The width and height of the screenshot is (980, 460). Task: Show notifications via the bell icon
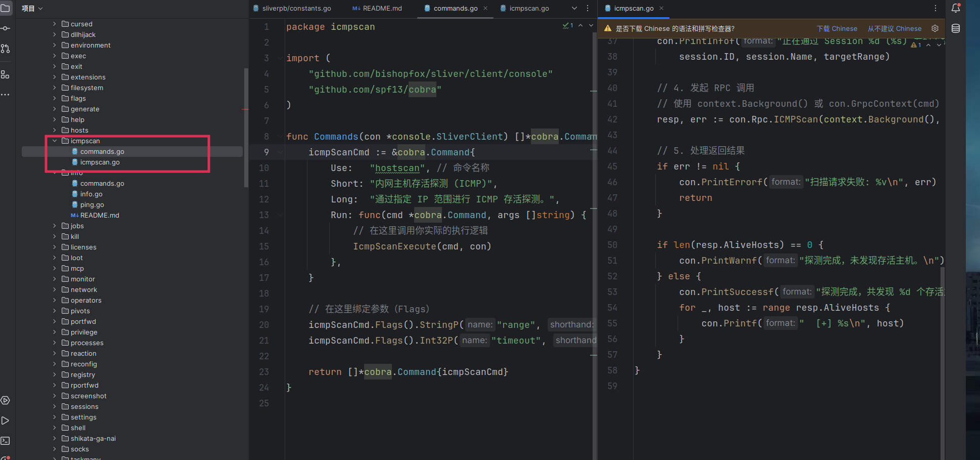coord(956,8)
